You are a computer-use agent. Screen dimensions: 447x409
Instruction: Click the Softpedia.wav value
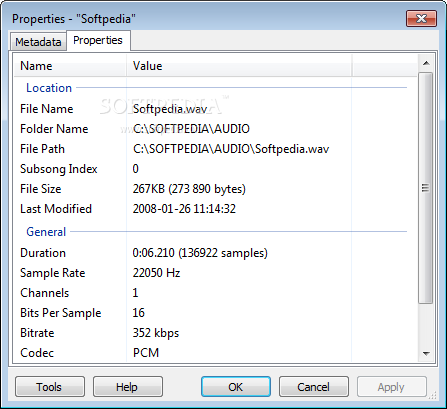170,109
